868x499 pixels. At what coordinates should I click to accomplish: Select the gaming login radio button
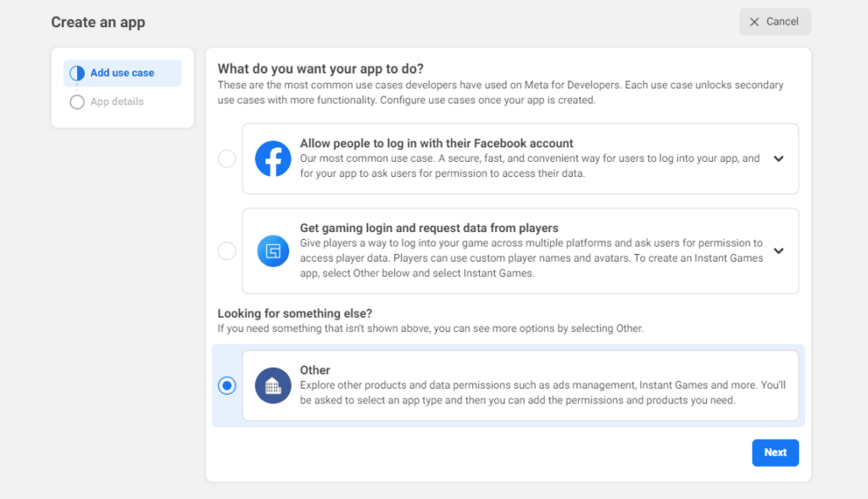pos(227,251)
